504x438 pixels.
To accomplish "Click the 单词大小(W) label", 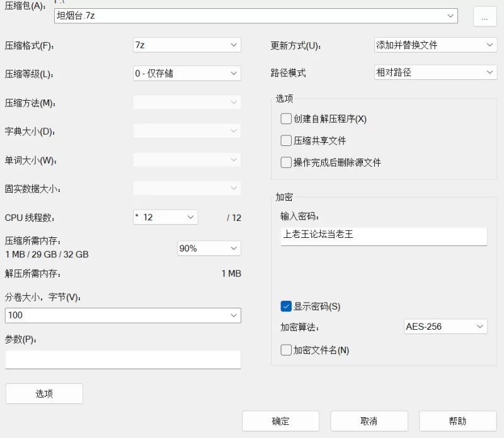I will pos(30,160).
